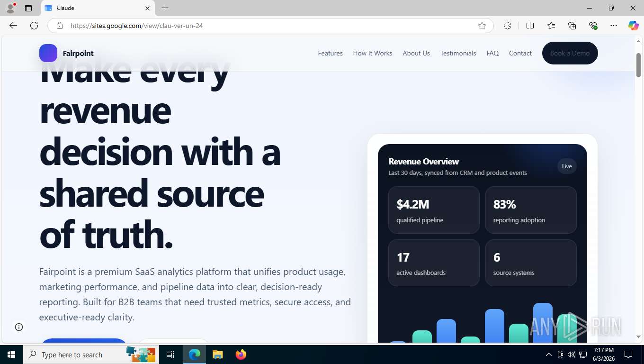The image size is (644, 364).
Task: Open a new browser tab
Action: tap(165, 8)
